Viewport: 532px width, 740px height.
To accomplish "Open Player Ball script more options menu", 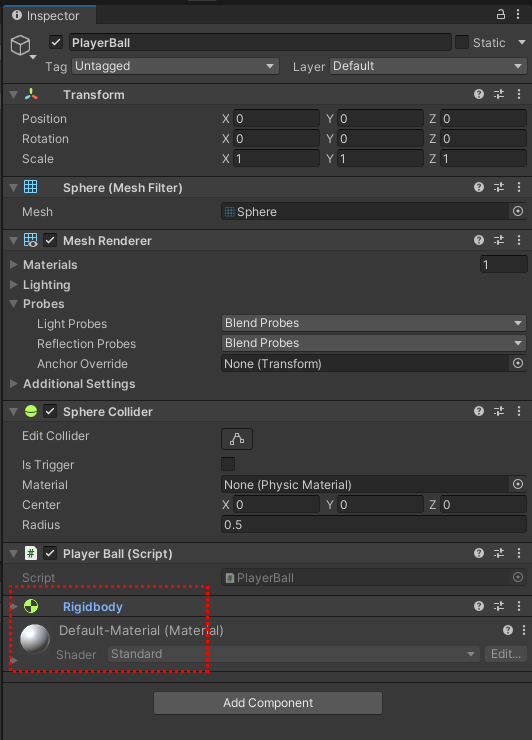I will coord(519,553).
